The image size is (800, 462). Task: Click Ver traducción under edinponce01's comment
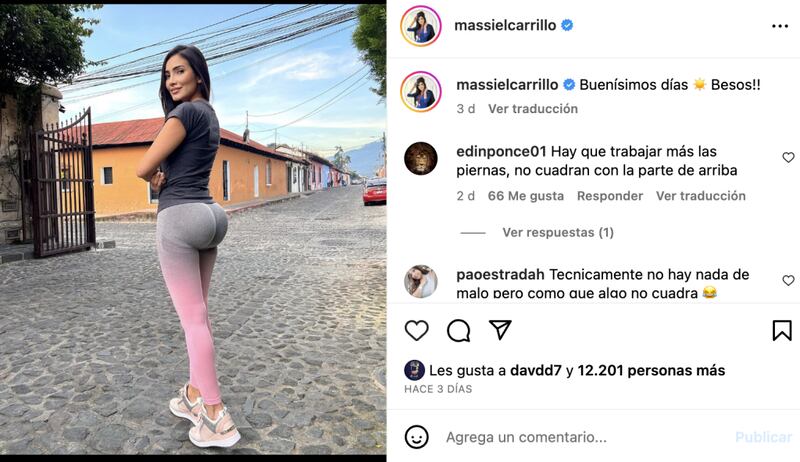point(701,196)
